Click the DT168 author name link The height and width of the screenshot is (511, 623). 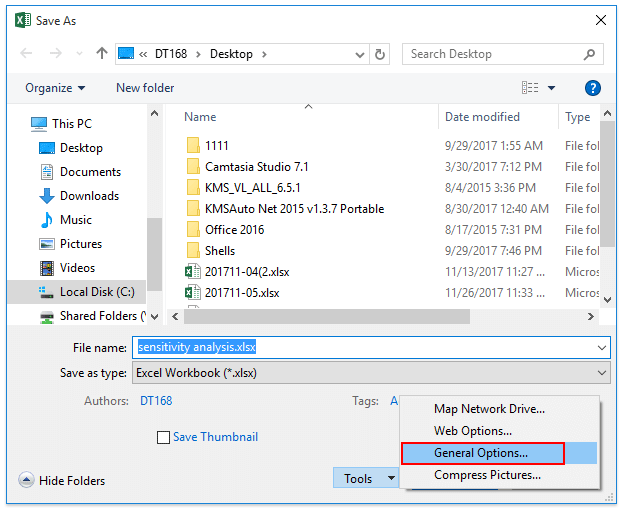pos(157,401)
